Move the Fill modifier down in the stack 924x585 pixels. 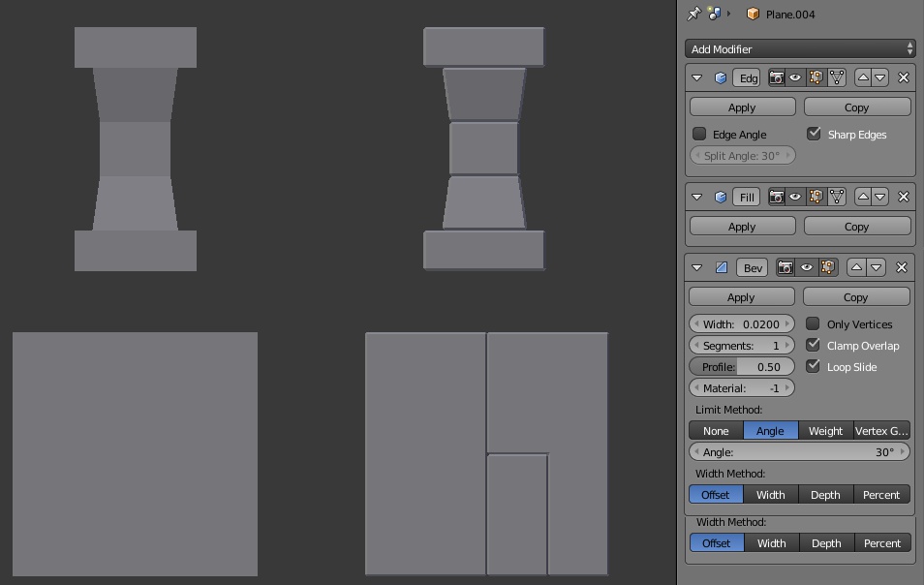tap(879, 197)
